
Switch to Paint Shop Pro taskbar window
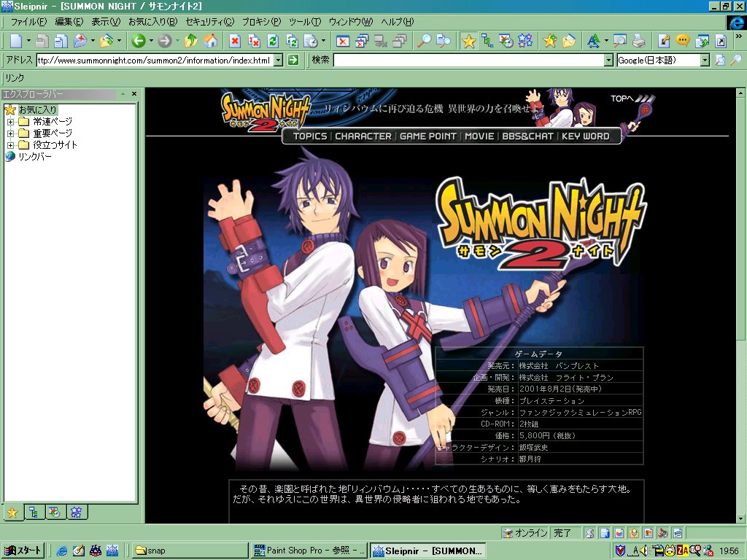point(309,551)
